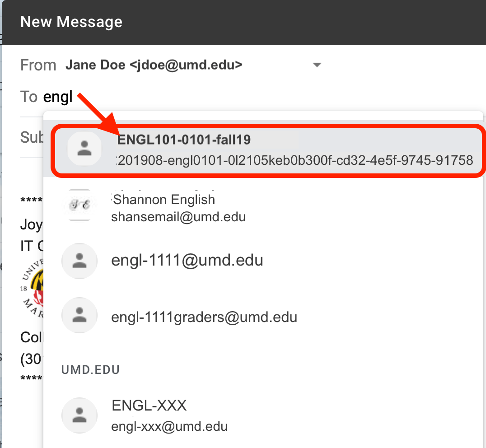
Task: Click the From label
Action: 38,65
